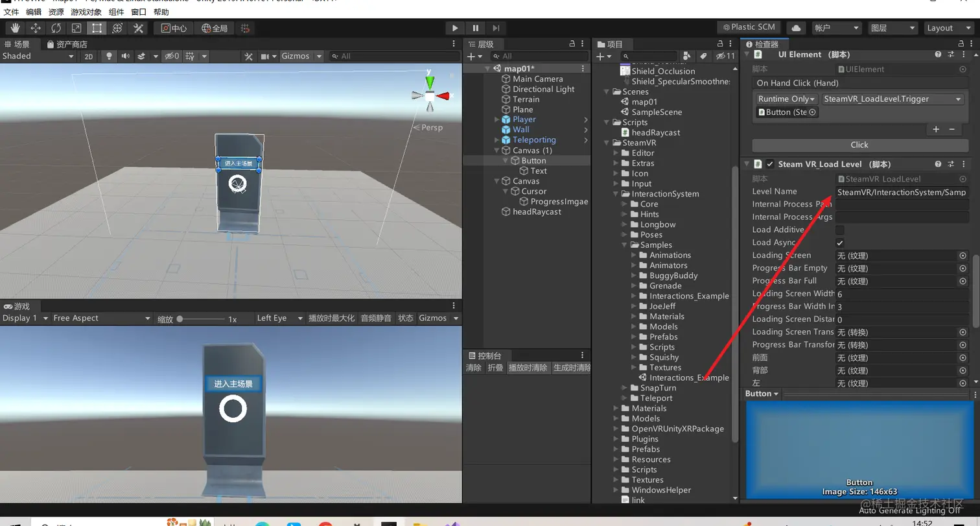Click the Plastic SCM button
The image size is (980, 526).
click(x=748, y=27)
